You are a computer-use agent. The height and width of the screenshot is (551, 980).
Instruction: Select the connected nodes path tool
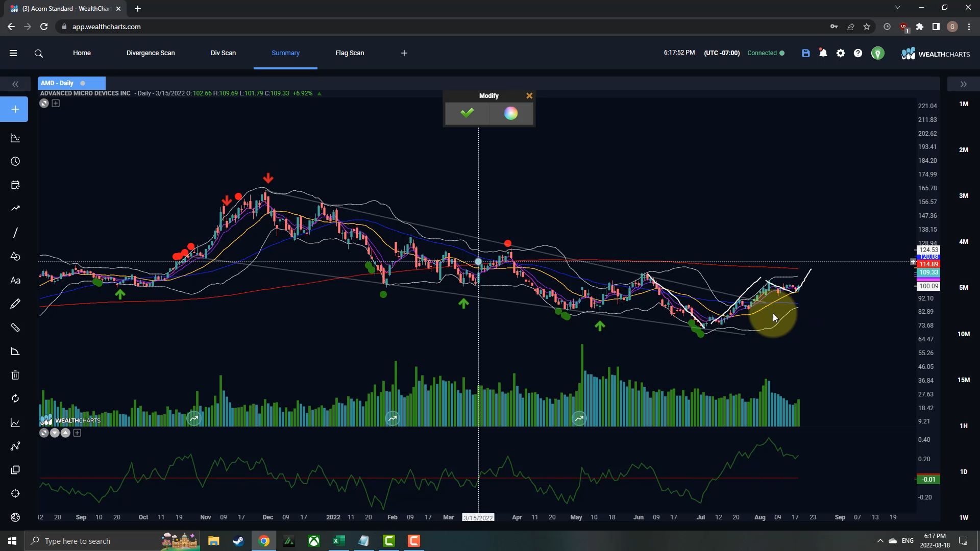[x=15, y=446]
